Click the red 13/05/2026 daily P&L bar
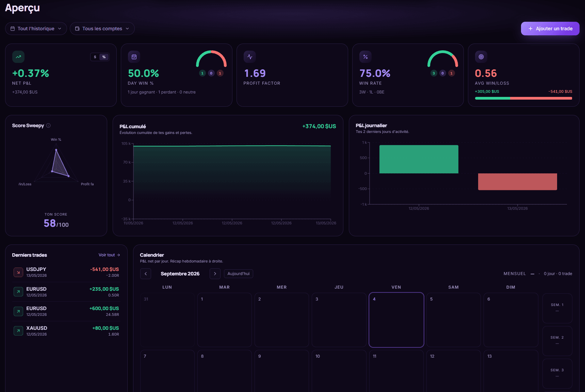585x392 pixels. click(518, 182)
